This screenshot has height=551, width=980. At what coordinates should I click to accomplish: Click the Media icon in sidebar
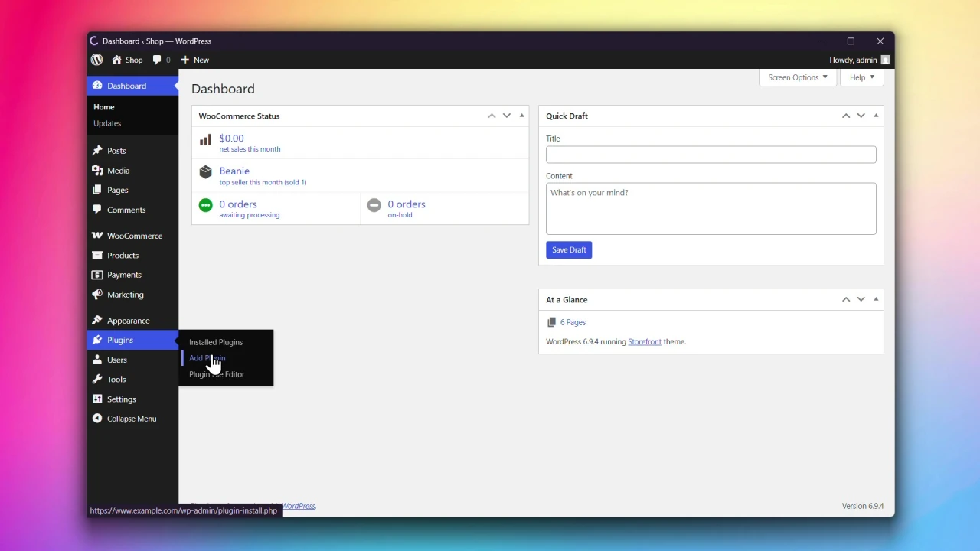pos(97,171)
